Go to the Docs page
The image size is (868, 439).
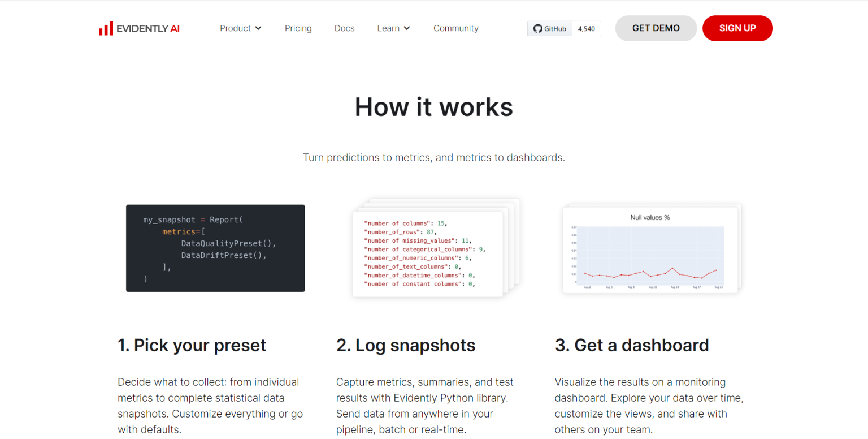[344, 28]
